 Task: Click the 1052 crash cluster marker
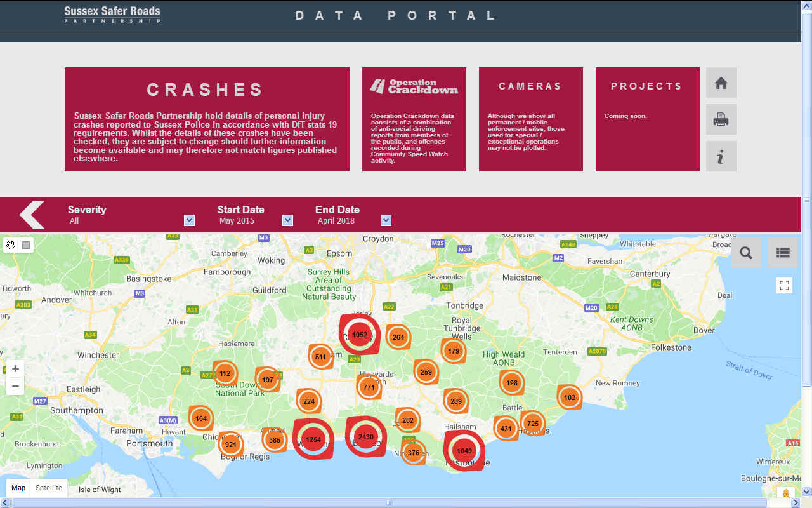point(360,335)
